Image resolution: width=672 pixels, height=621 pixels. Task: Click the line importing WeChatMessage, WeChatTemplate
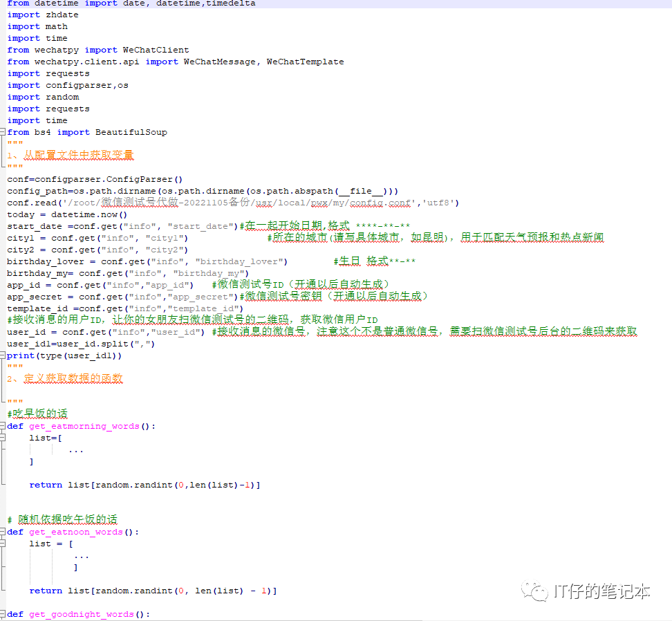point(176,62)
